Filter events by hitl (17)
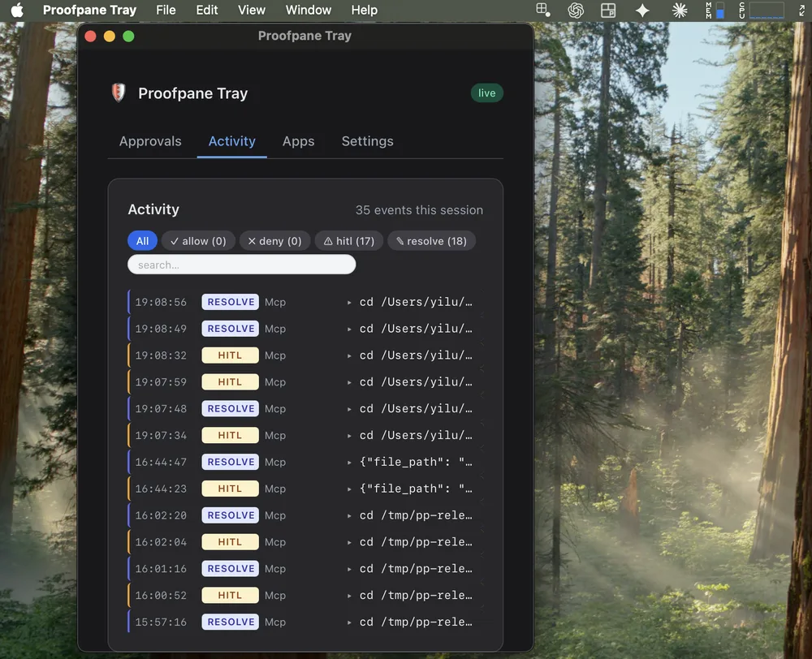This screenshot has height=659, width=812. (349, 241)
